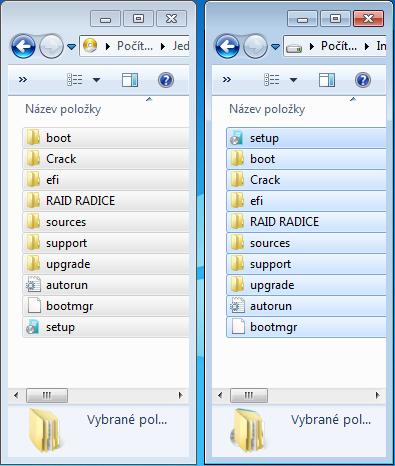Viewport: 395px width, 466px height.
Task: Select efi folder in right window
Action: click(x=306, y=201)
